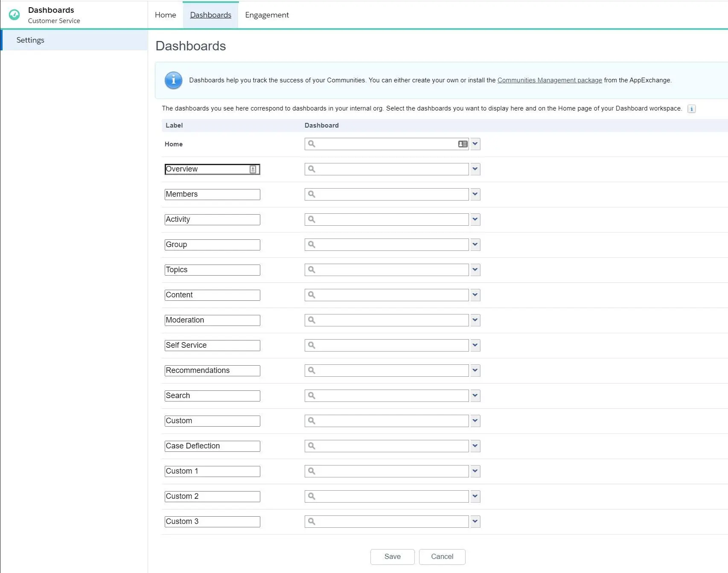Click the Label column header
This screenshot has width=728, height=573.
coord(174,125)
